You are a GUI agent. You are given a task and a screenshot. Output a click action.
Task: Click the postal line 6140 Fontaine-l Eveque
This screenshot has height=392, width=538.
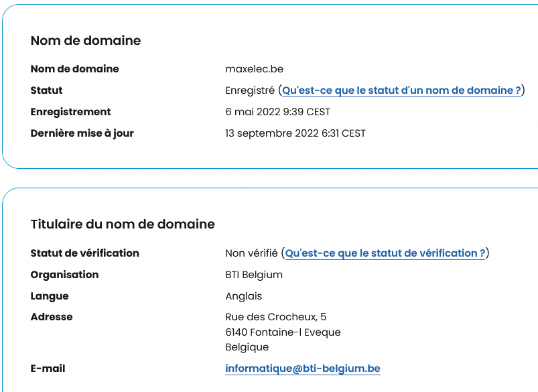tap(283, 332)
